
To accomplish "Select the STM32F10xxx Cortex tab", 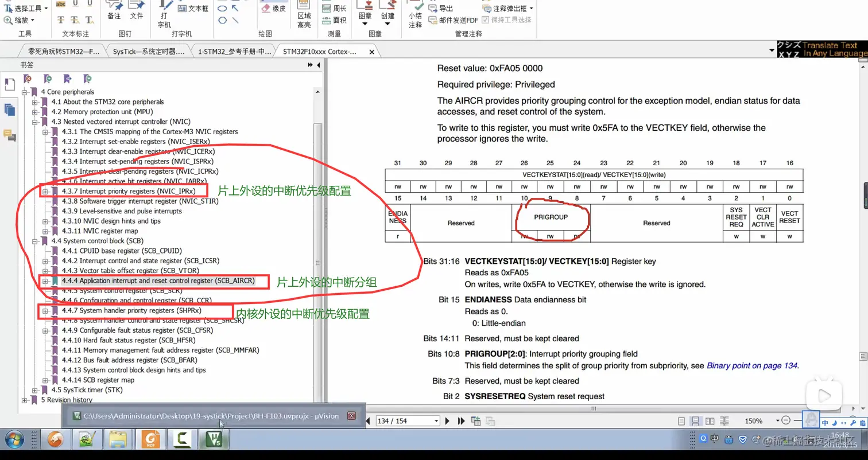I will tap(320, 51).
